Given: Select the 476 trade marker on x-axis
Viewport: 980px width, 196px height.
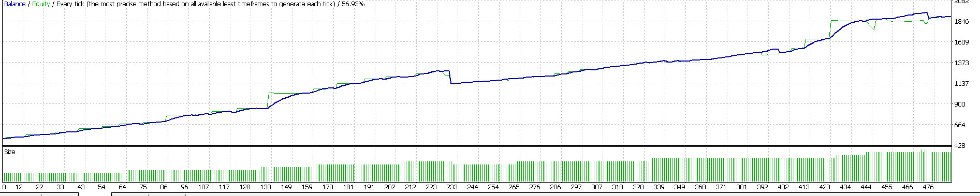Looking at the screenshot, I should click(928, 187).
